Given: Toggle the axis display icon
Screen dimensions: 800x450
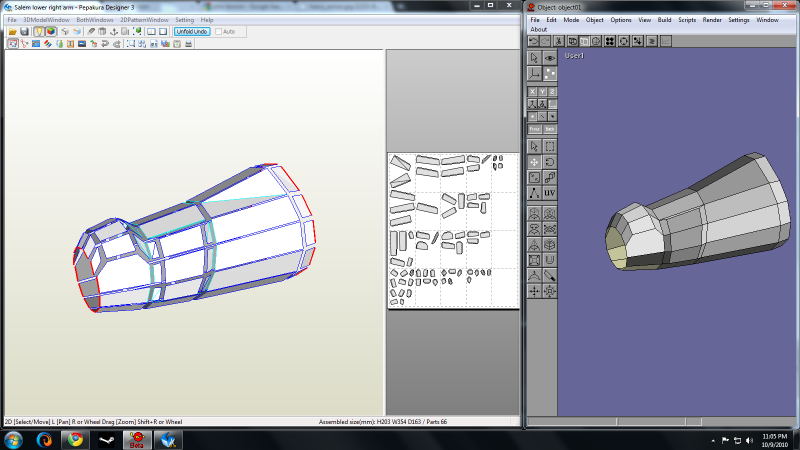Looking at the screenshot, I should [x=534, y=74].
